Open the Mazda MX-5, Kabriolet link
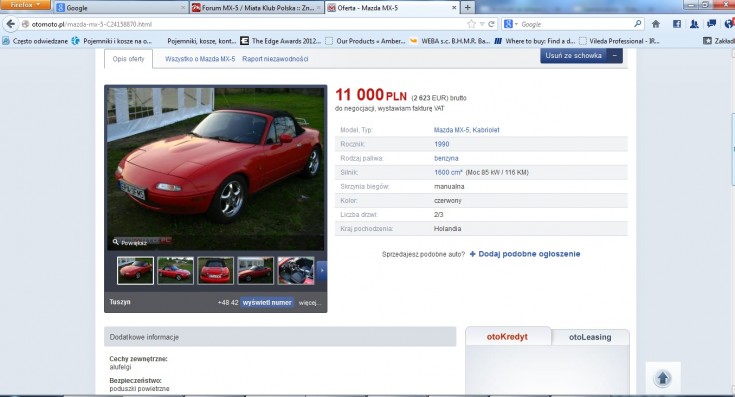 (x=466, y=130)
